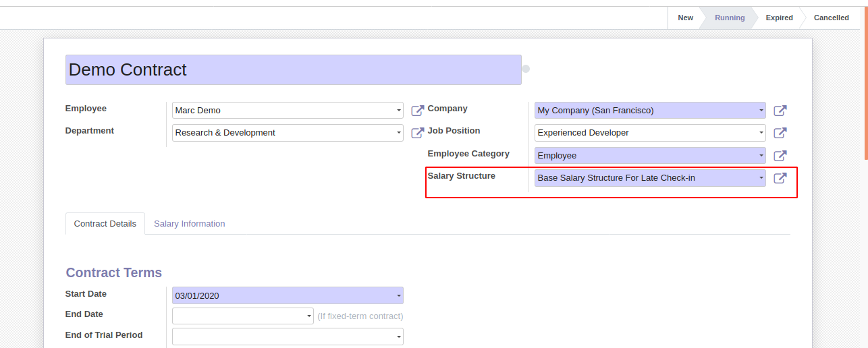Open the Job Position dropdown
868x348 pixels.
coord(761,133)
